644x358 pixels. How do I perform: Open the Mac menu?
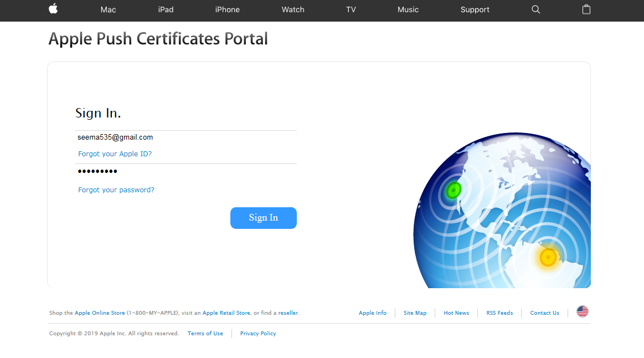coord(108,9)
